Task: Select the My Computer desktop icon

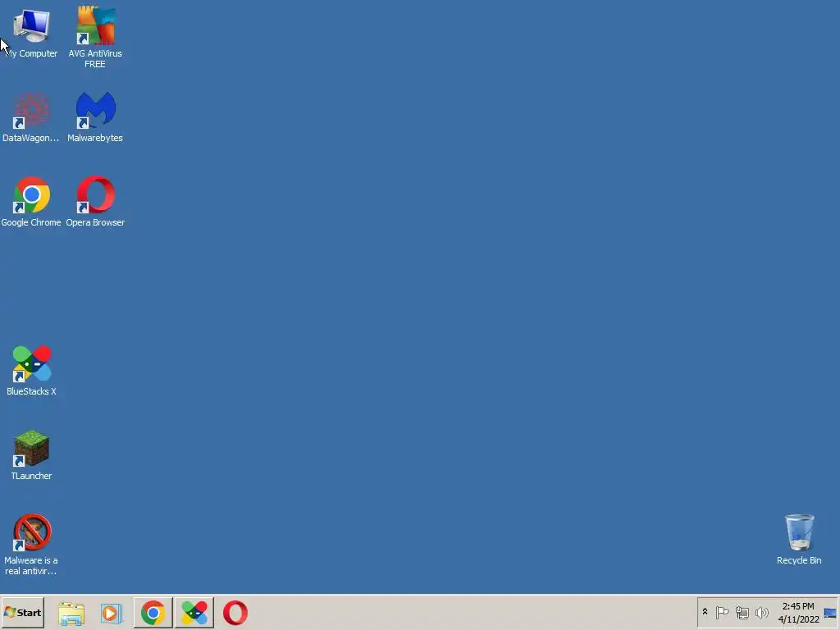Action: click(31, 33)
